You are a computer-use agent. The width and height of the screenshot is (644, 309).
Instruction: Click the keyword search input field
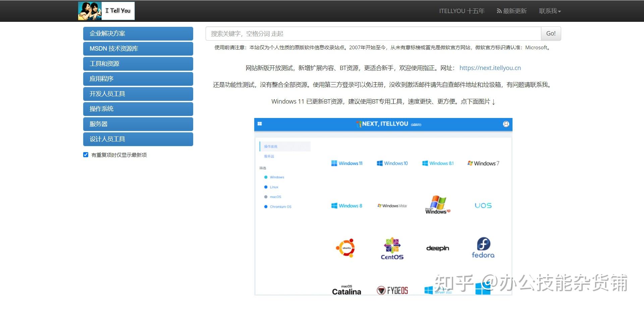tap(373, 34)
